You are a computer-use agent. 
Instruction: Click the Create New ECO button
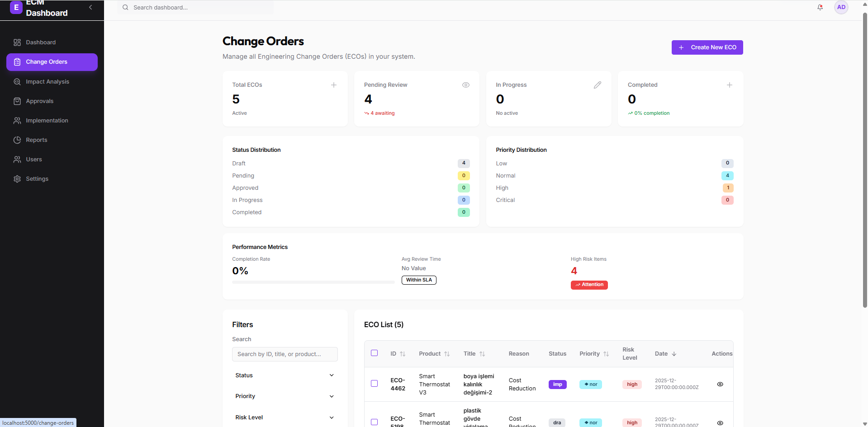707,47
